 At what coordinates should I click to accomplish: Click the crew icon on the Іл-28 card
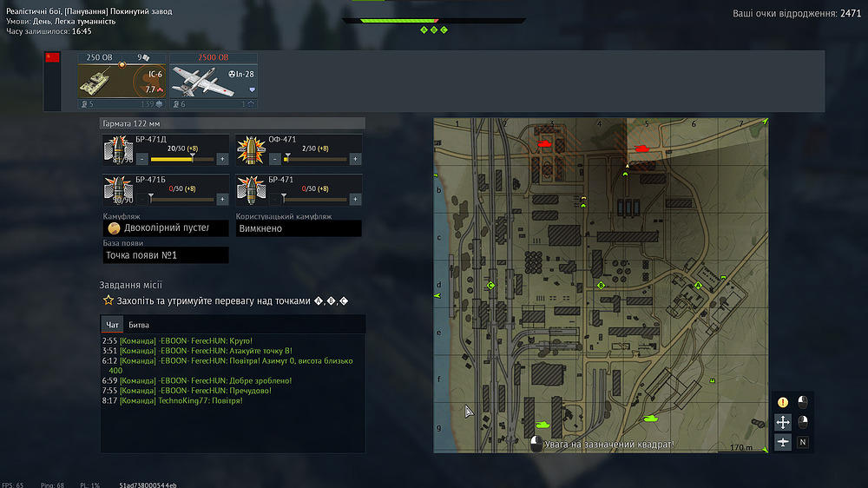point(176,104)
